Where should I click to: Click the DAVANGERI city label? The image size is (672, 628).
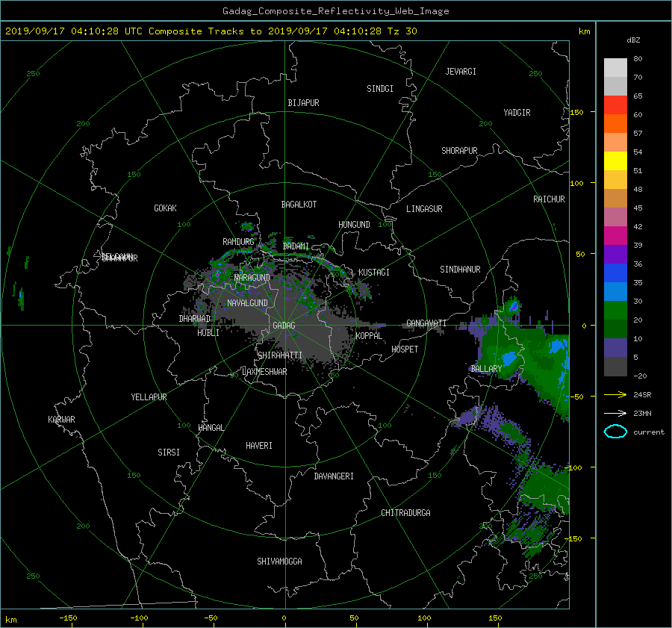pyautogui.click(x=334, y=476)
